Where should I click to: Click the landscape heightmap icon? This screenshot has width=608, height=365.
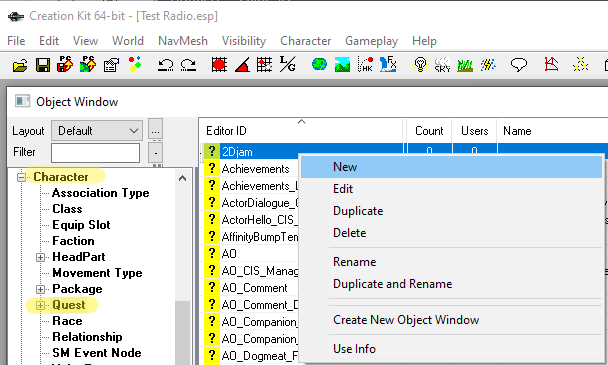click(x=342, y=64)
